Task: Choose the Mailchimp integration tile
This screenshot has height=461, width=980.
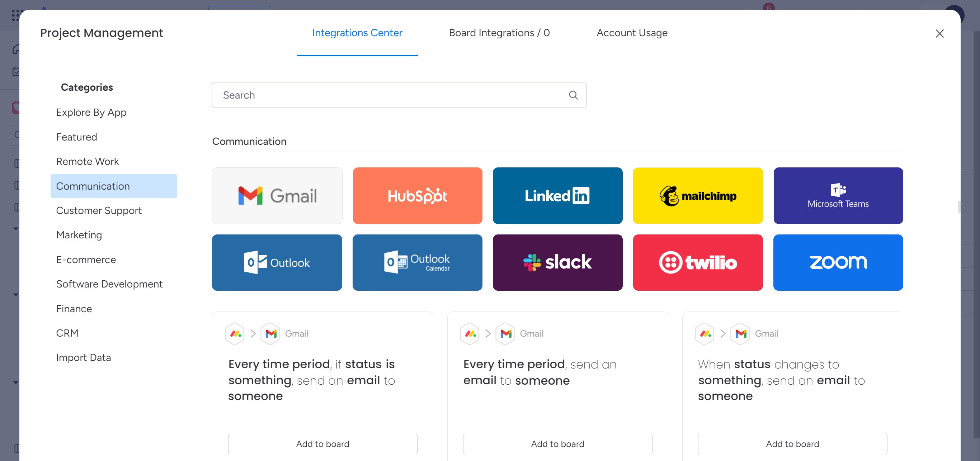Action: click(698, 196)
